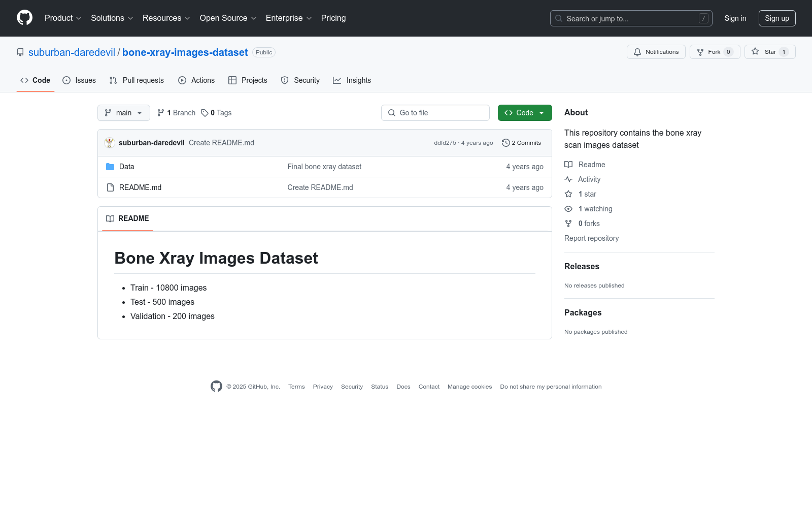Image resolution: width=812 pixels, height=508 pixels.
Task: Expand the Product menu
Action: pos(63,18)
